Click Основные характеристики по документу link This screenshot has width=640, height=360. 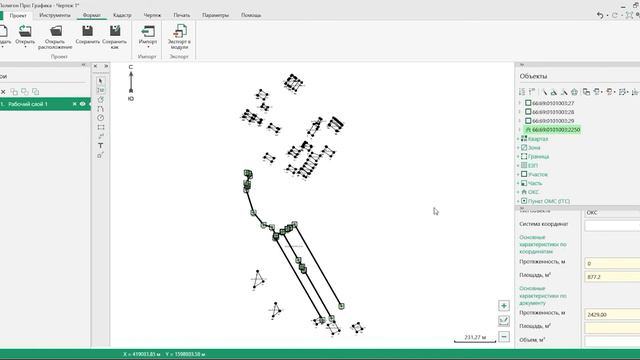[x=543, y=296]
